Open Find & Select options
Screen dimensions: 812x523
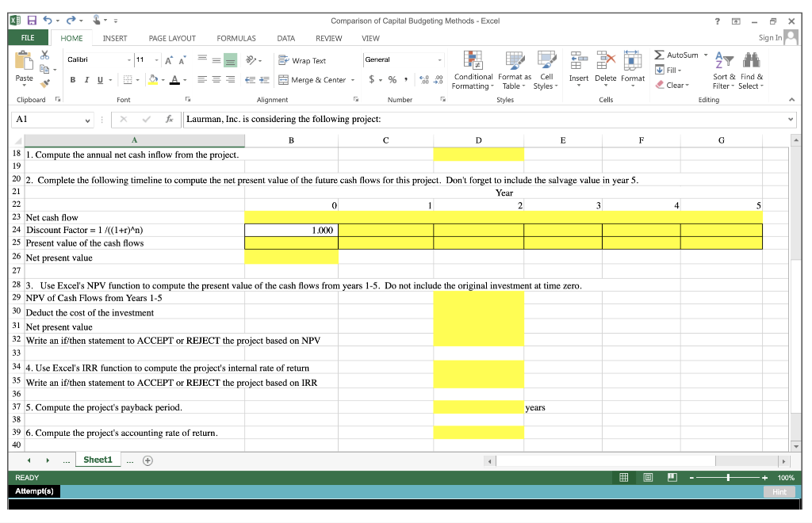pos(752,71)
